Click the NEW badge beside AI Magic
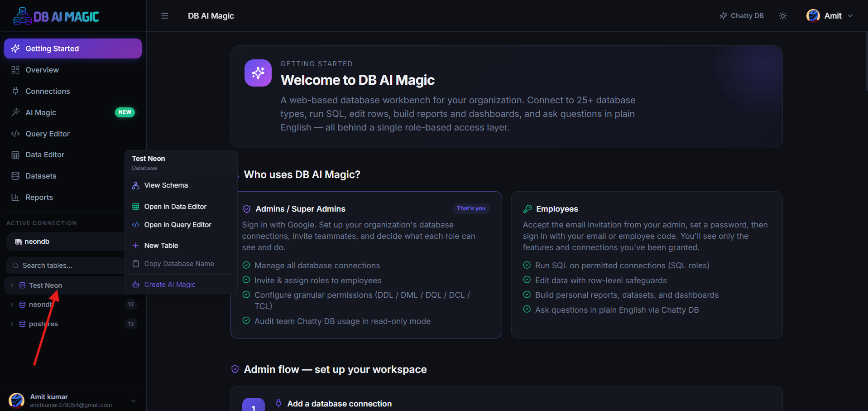 coord(125,112)
